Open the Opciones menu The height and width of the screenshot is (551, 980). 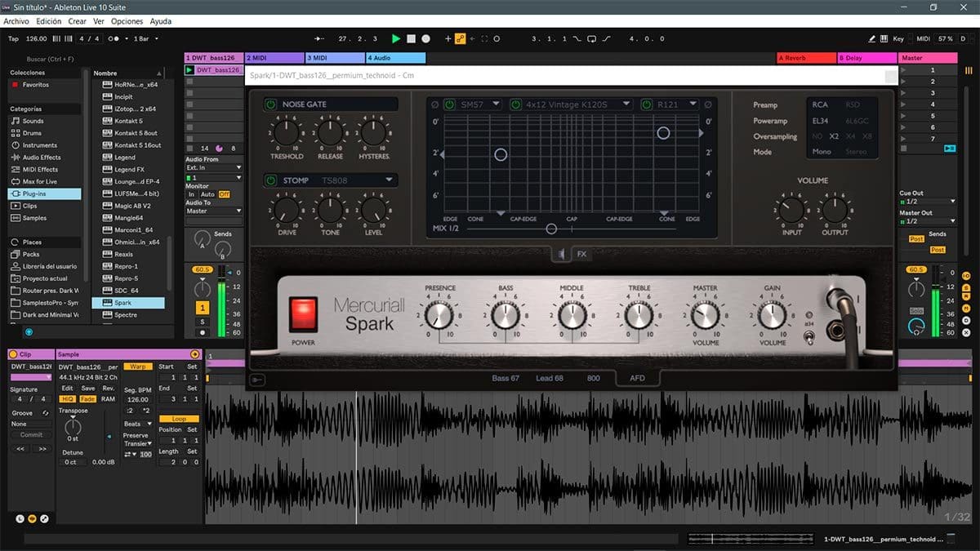point(127,21)
